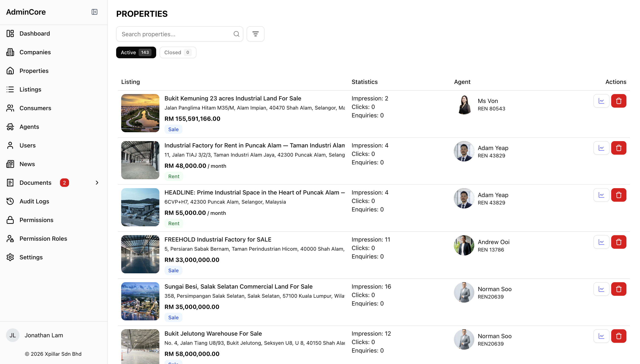
Task: Click the Jonathan Lam profile name
Action: [x=44, y=335]
